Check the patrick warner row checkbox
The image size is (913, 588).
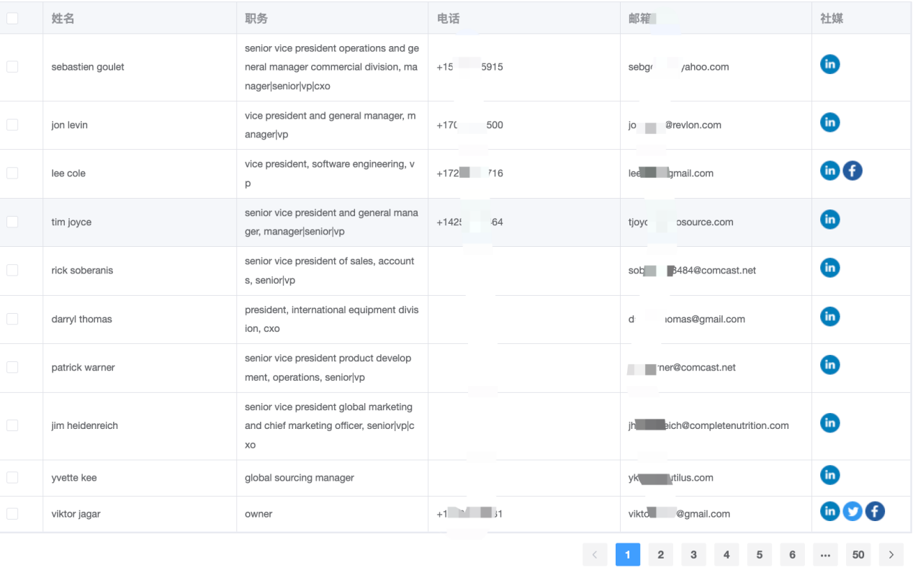[12, 367]
